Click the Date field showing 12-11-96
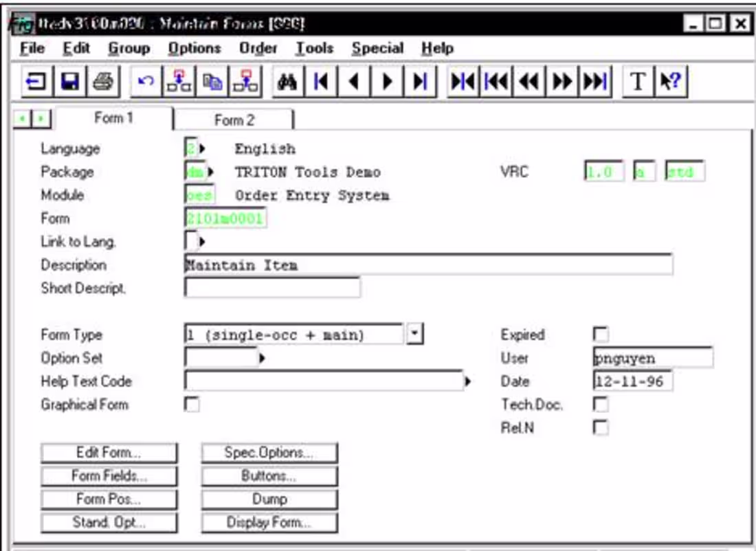The height and width of the screenshot is (551, 756). tap(632, 381)
